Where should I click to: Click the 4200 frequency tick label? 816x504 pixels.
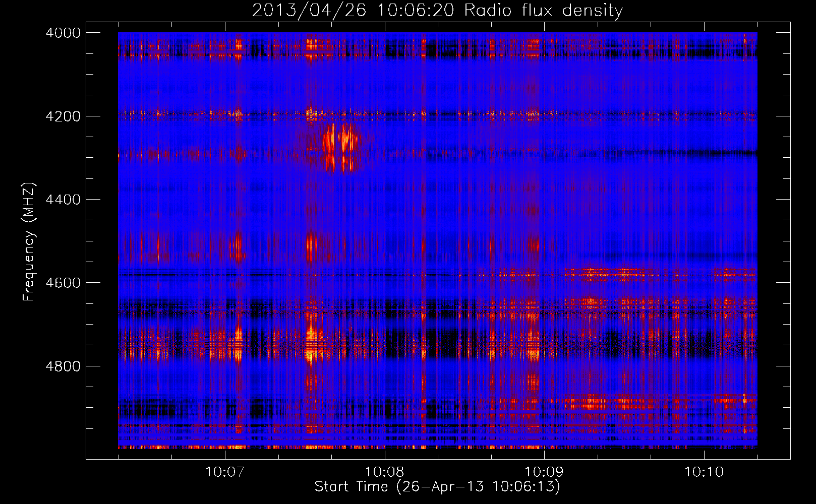[63, 116]
